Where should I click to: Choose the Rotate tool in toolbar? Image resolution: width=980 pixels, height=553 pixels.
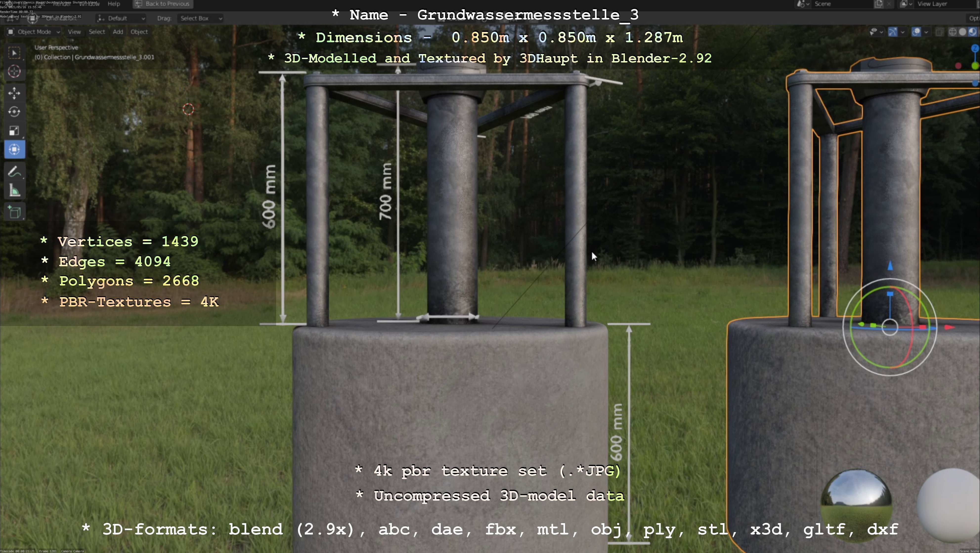point(14,112)
